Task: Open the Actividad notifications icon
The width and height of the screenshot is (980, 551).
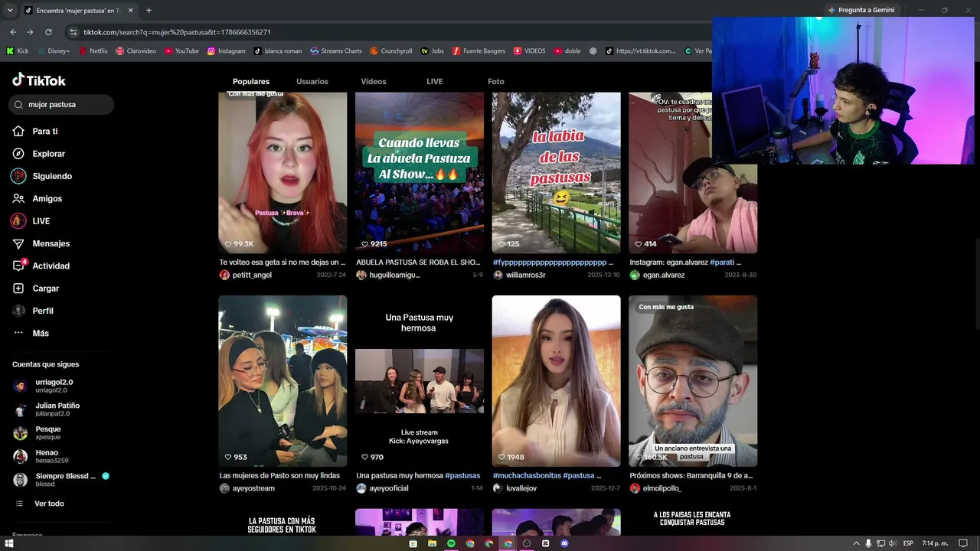Action: click(18, 266)
